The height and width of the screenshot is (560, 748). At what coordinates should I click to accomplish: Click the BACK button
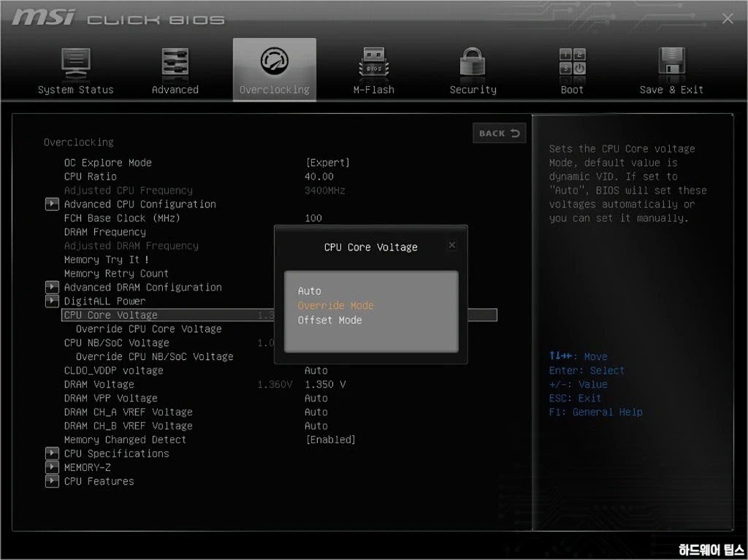pos(499,133)
